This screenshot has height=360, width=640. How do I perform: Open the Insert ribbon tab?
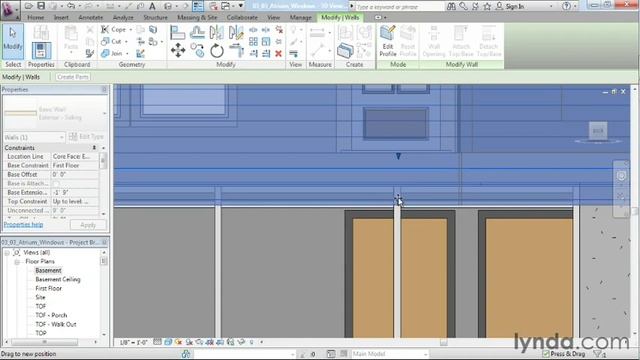61,18
